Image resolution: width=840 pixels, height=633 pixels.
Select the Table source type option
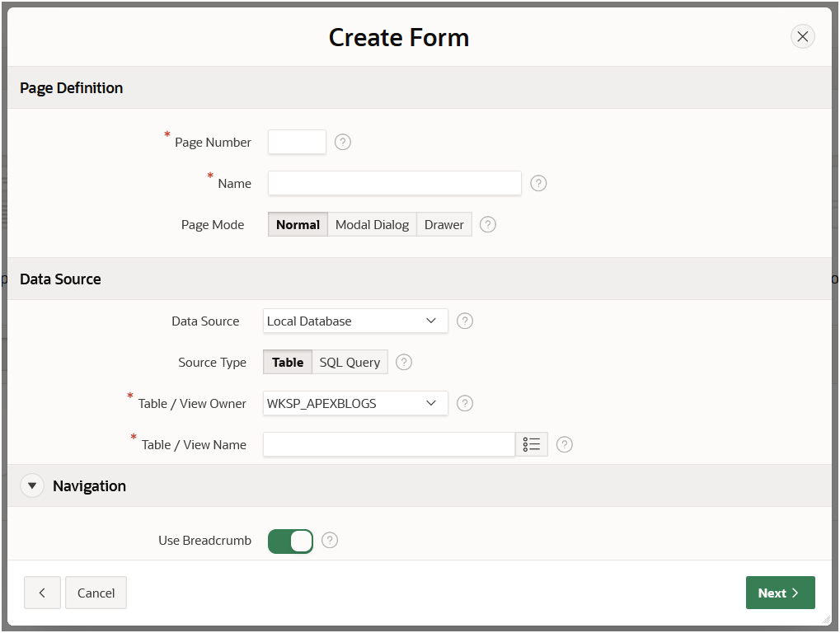[287, 362]
